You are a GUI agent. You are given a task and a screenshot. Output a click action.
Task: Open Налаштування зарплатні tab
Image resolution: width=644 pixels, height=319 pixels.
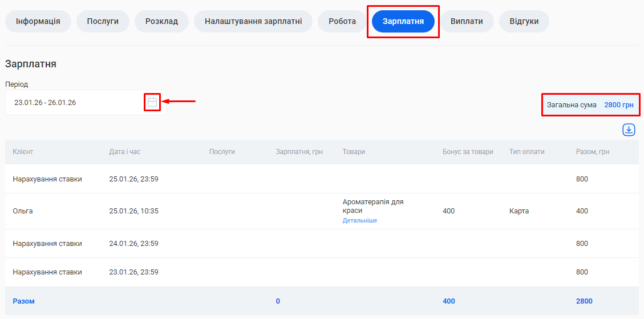tap(253, 22)
